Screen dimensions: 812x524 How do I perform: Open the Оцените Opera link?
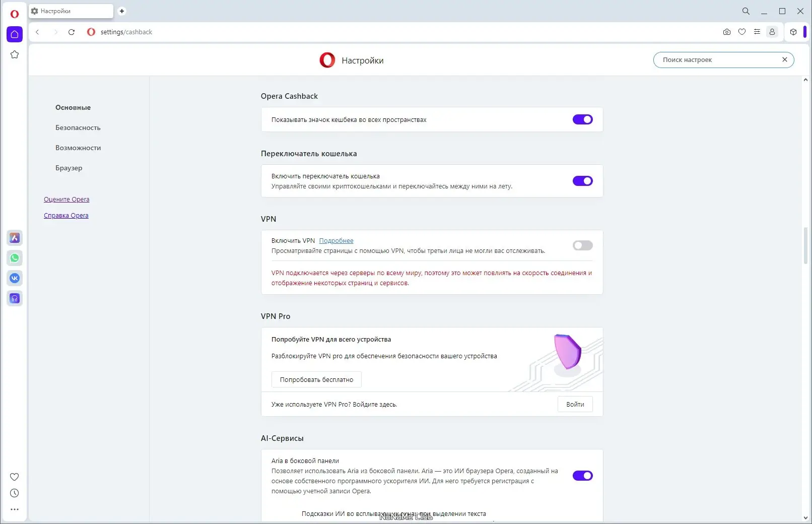point(66,199)
